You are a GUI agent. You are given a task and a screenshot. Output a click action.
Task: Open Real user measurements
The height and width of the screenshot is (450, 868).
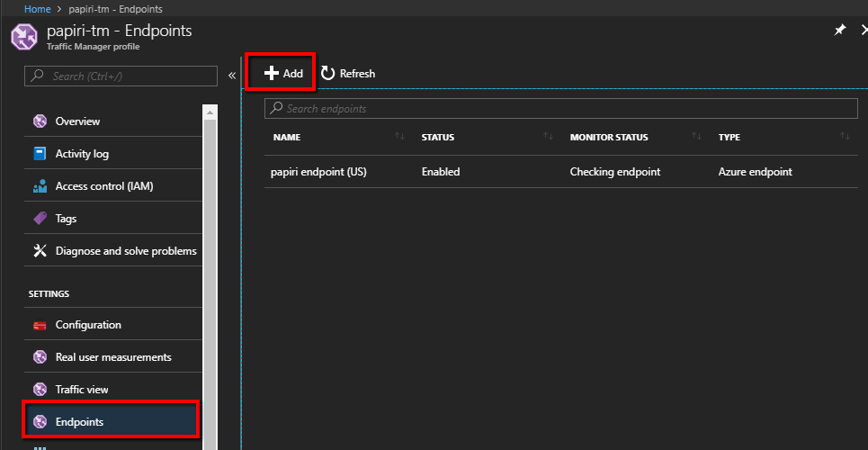pyautogui.click(x=113, y=357)
